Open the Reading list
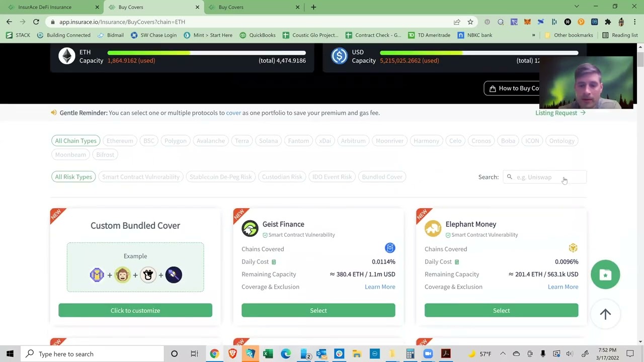 coord(620,35)
